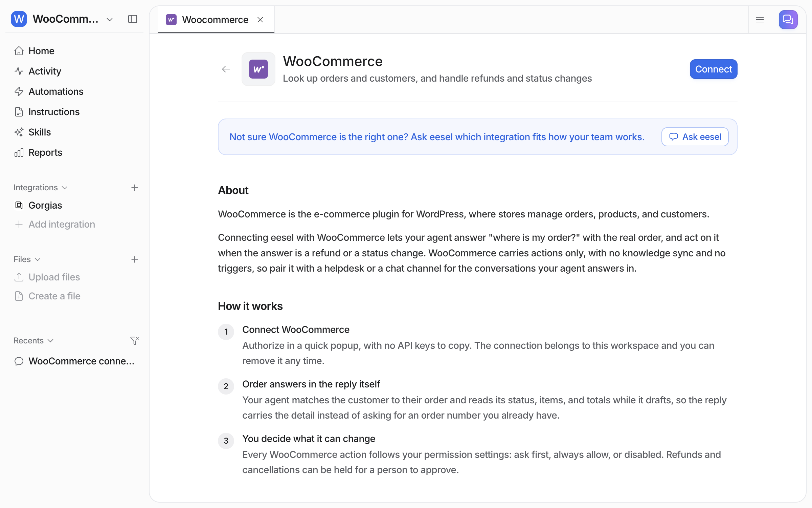The width and height of the screenshot is (812, 508).
Task: Click 'Order answers in the reply itself' title
Action: click(311, 384)
